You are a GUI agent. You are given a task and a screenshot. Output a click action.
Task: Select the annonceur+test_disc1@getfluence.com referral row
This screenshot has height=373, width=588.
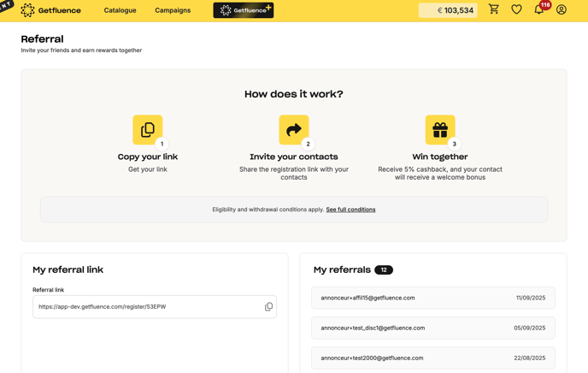[432, 328]
